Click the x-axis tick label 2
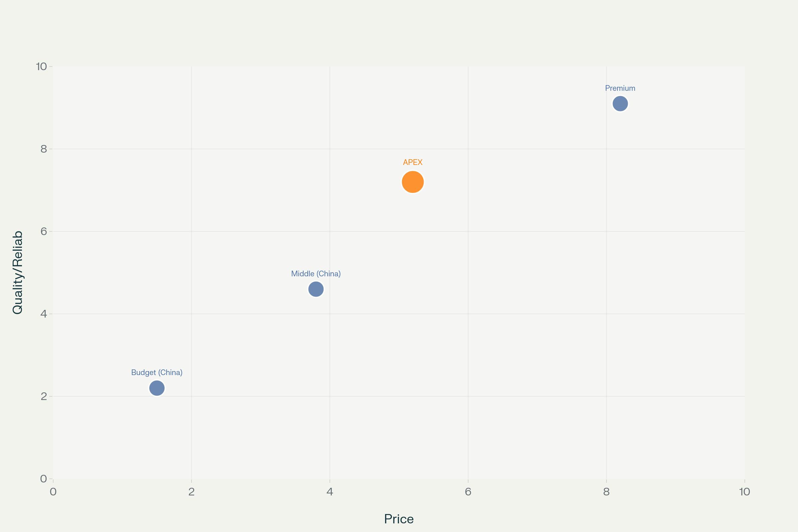This screenshot has width=798, height=532. pyautogui.click(x=192, y=492)
